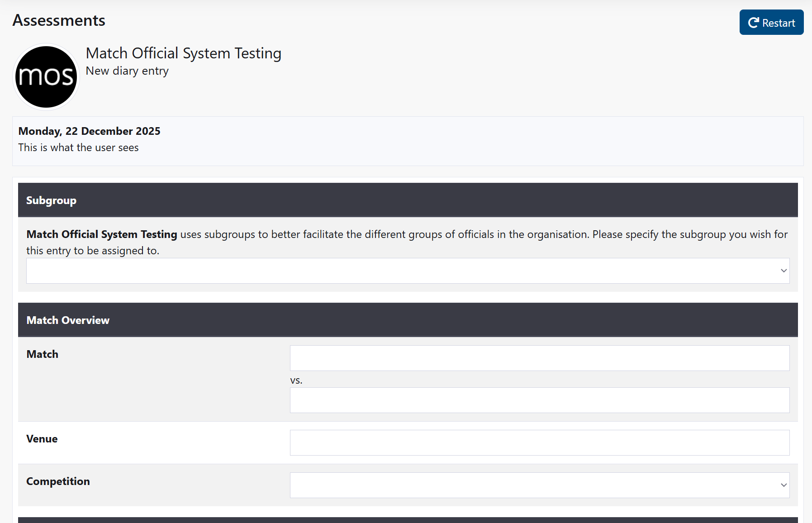Focus the first team Match input field
Viewport: 812px width, 523px height.
coord(539,358)
